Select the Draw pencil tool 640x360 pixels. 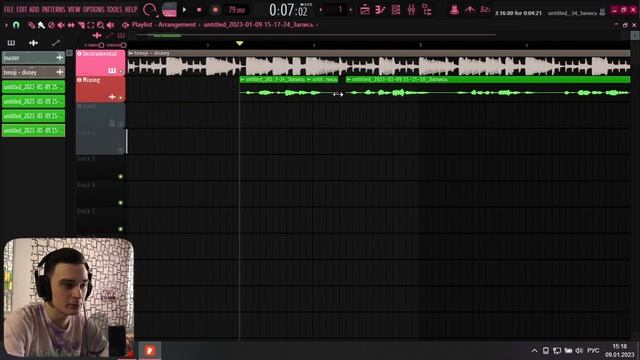31,25
